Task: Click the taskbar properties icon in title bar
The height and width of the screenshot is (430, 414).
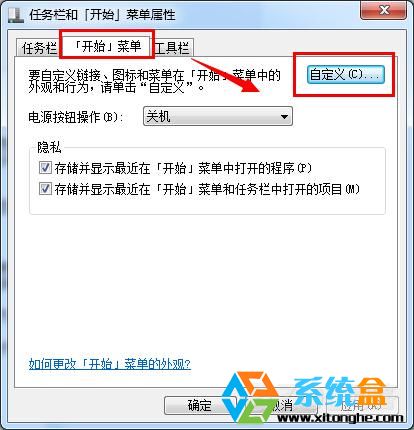Action: coord(16,14)
